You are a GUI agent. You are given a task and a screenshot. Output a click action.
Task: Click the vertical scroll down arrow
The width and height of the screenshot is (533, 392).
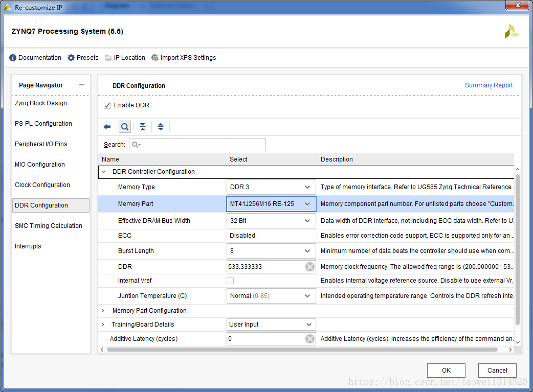pos(517,342)
